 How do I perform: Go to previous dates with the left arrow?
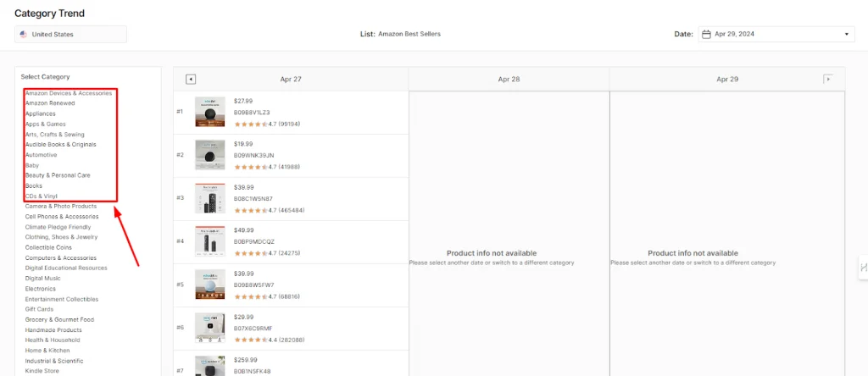pyautogui.click(x=191, y=79)
